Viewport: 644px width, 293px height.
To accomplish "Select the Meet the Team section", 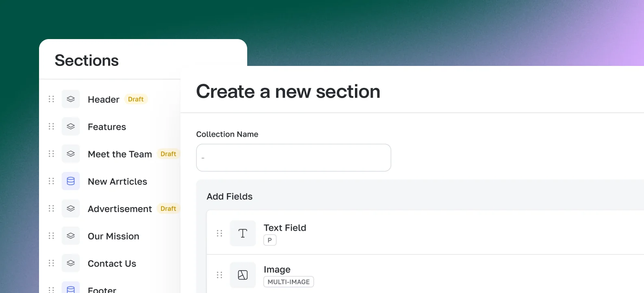I will (x=120, y=154).
